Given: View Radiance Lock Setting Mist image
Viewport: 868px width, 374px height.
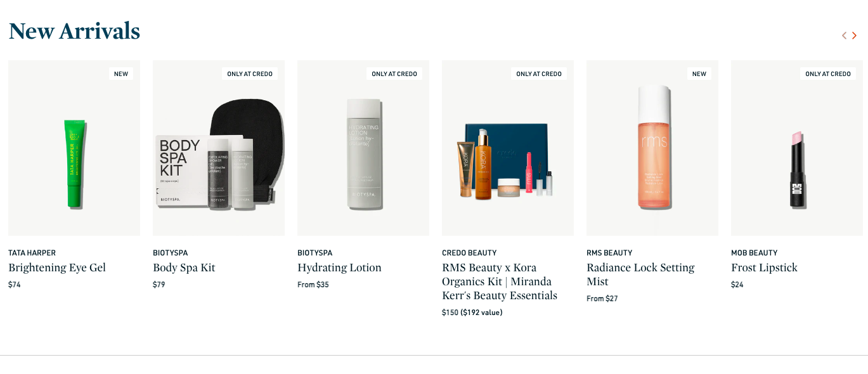Looking at the screenshot, I should [x=652, y=148].
